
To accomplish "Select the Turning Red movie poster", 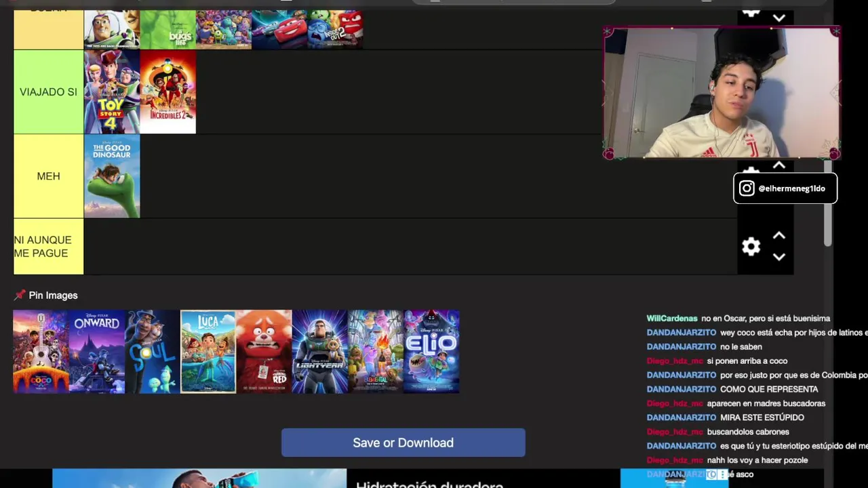I will pyautogui.click(x=264, y=352).
